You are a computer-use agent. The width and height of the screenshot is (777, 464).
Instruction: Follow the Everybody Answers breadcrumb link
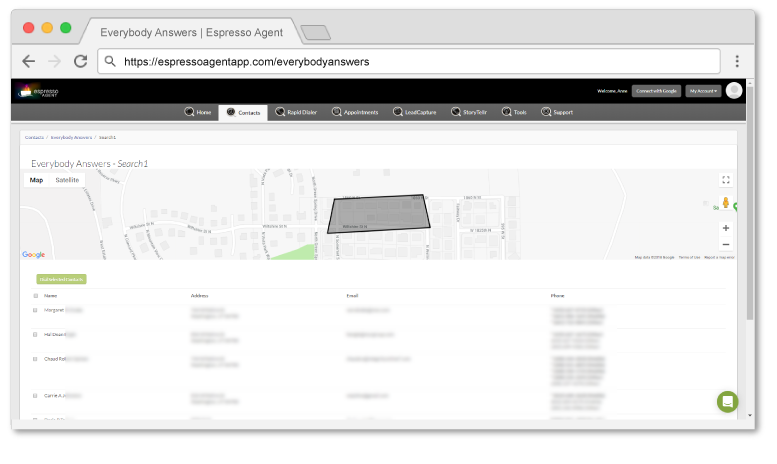[x=71, y=137]
